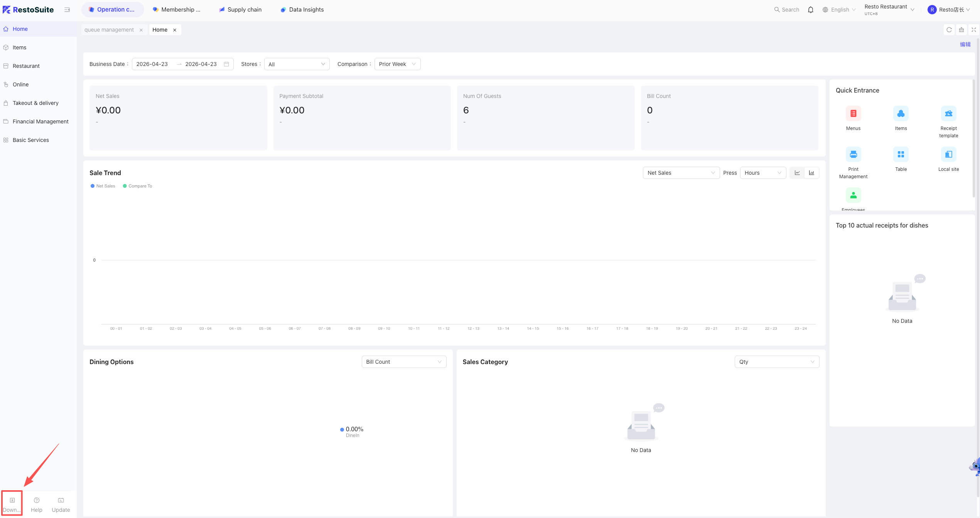This screenshot has width=980, height=518.
Task: Open Help in the sidebar footer
Action: point(37,505)
